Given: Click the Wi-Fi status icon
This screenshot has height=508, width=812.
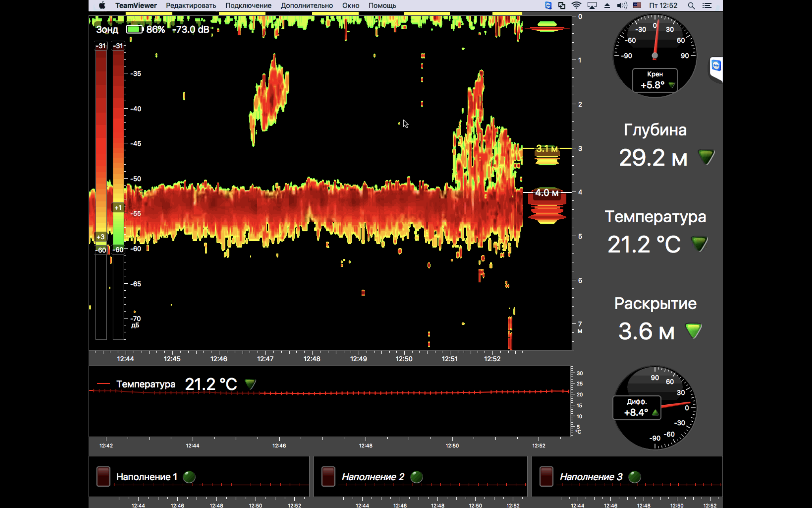Looking at the screenshot, I should coord(577,5).
